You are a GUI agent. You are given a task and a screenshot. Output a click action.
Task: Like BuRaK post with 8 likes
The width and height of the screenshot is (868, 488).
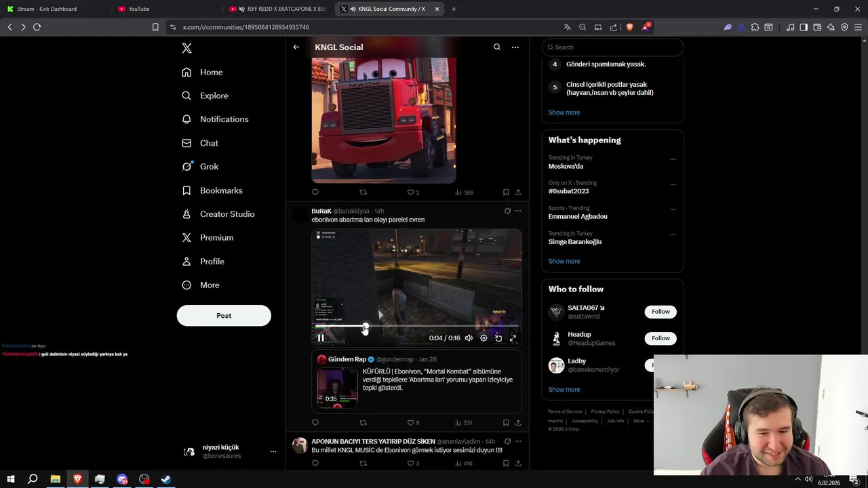[413, 423]
